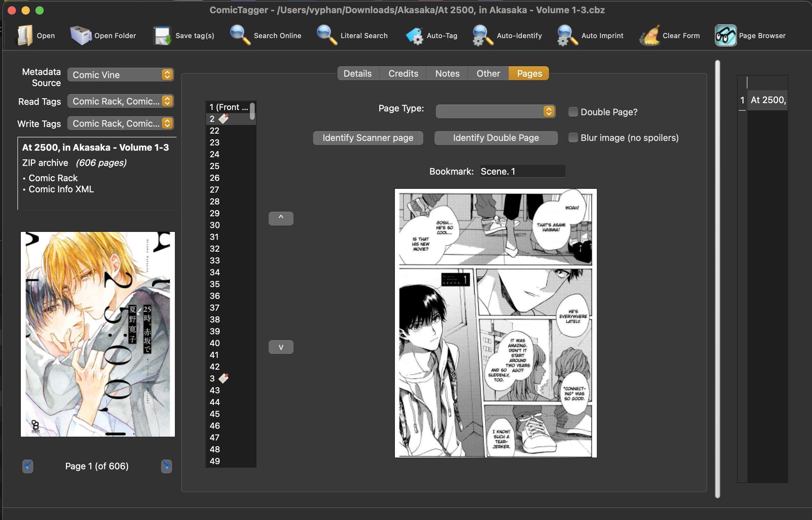The height and width of the screenshot is (520, 812).
Task: Enable the Double Page checkbox
Action: [x=573, y=112]
